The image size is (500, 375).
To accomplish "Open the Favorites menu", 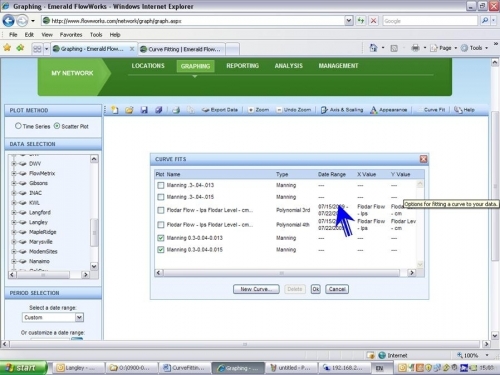I will coord(71,35).
